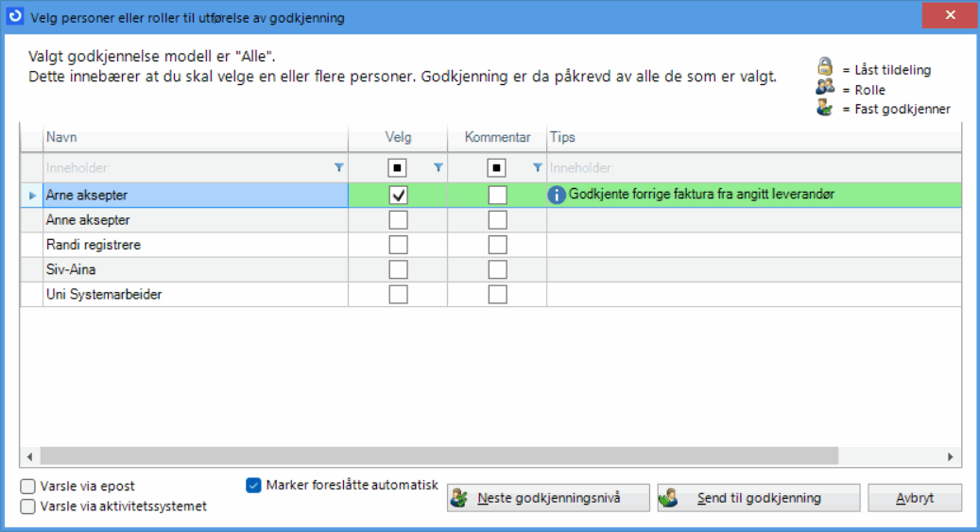
Task: Click the 'Send til godkjenning' button
Action: click(758, 498)
